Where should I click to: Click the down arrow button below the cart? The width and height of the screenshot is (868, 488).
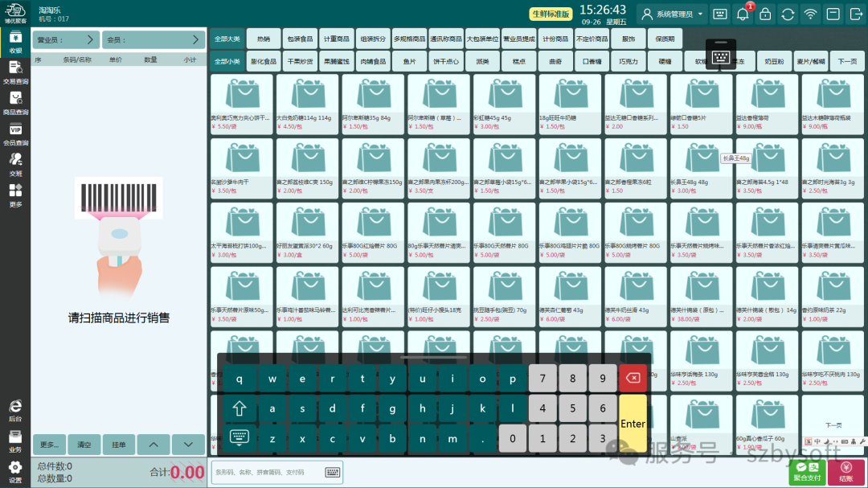pos(188,445)
